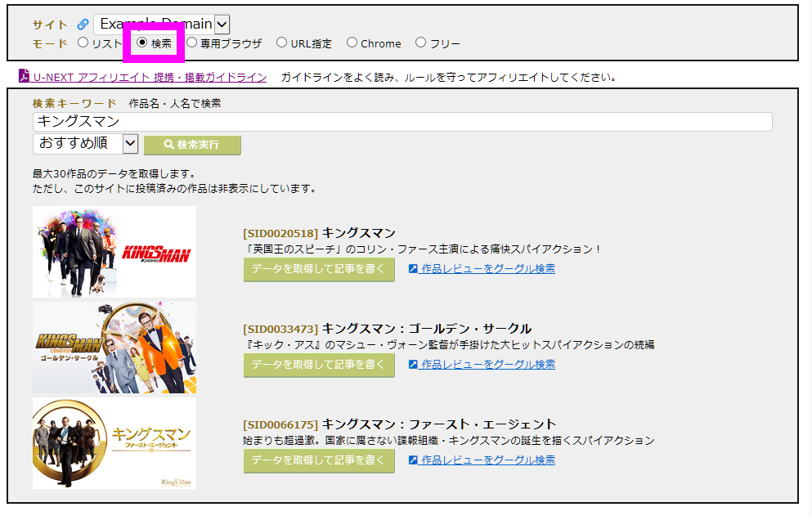Click データを取得して記事を書く for ゴールデン・サークル
The height and width of the screenshot is (516, 812).
click(319, 365)
